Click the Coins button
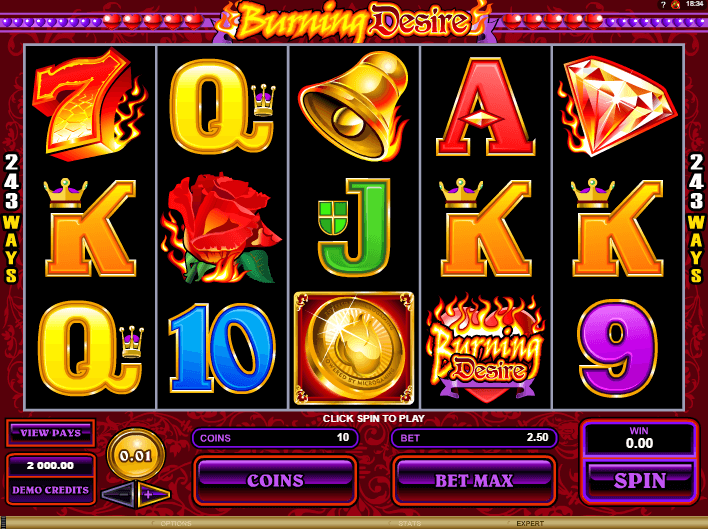The width and height of the screenshot is (708, 529). pyautogui.click(x=275, y=481)
